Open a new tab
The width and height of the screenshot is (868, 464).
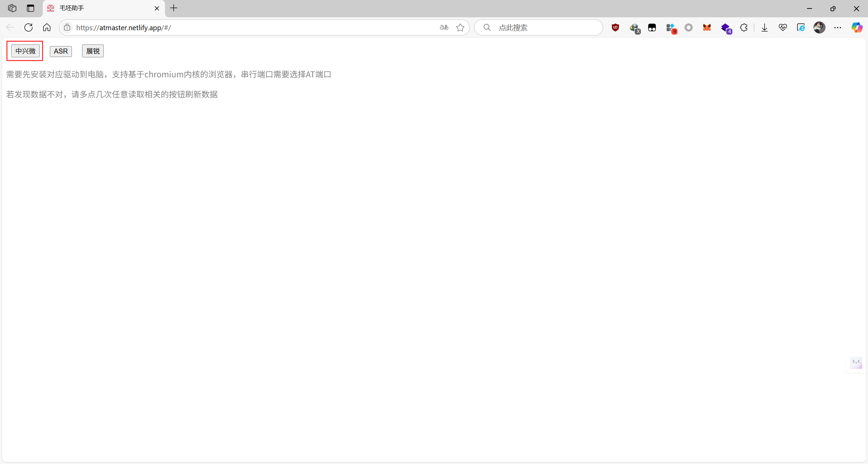point(174,8)
